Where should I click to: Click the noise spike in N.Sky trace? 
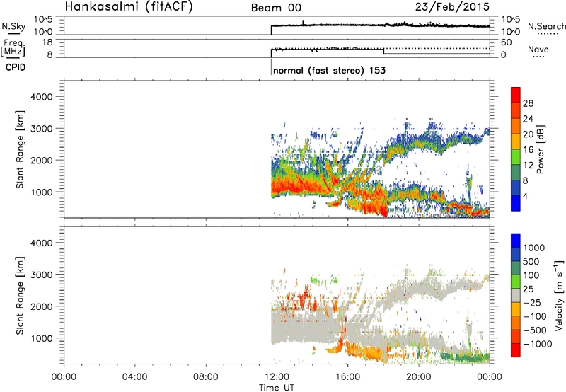(303, 23)
